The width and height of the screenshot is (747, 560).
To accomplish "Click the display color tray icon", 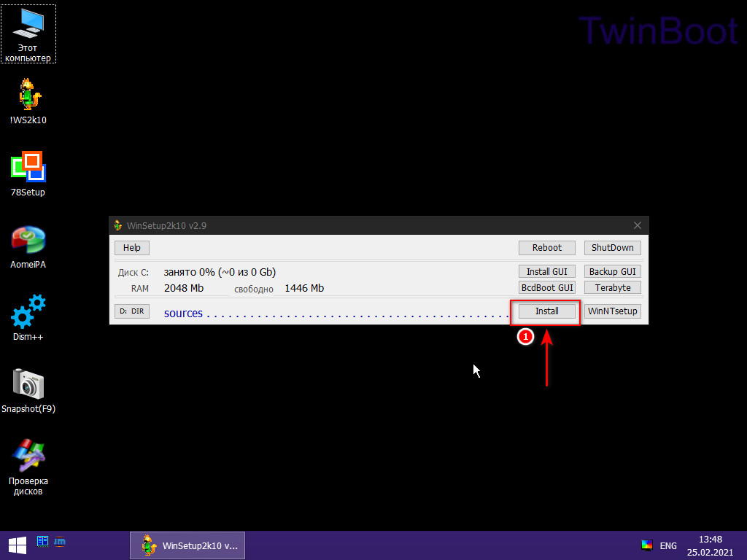I will pos(646,545).
